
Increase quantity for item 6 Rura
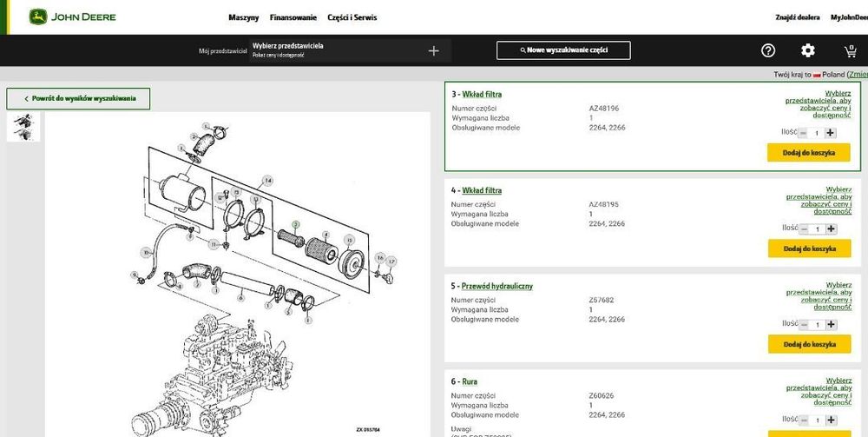pyautogui.click(x=832, y=420)
